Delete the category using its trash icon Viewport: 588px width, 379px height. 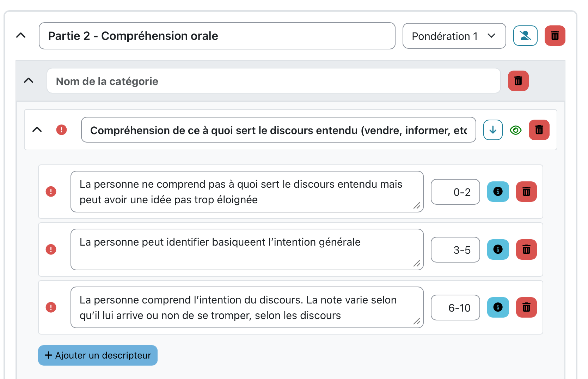pos(518,81)
